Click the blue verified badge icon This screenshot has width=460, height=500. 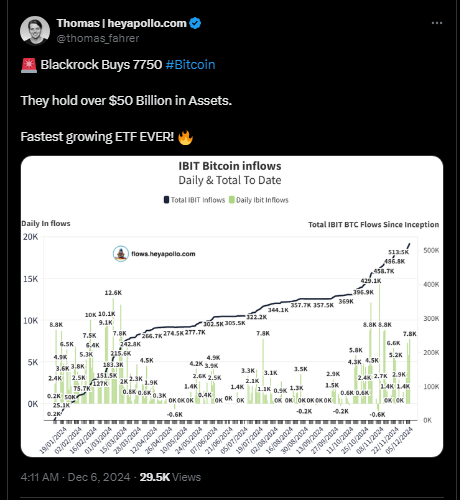[195, 23]
